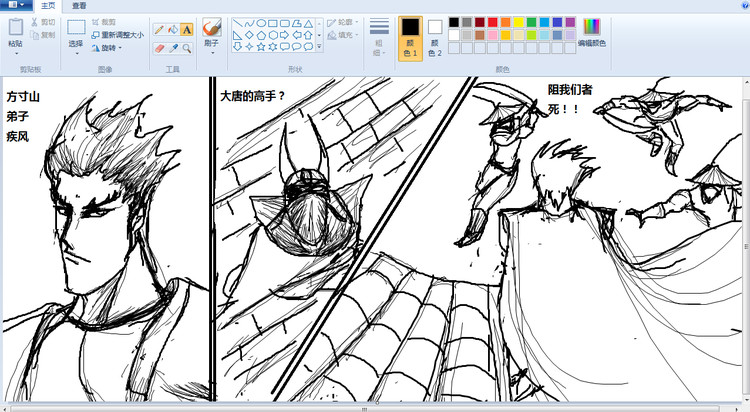Pick the red color swatch in palette
Viewport: 750px width, 412px height.
tap(493, 22)
